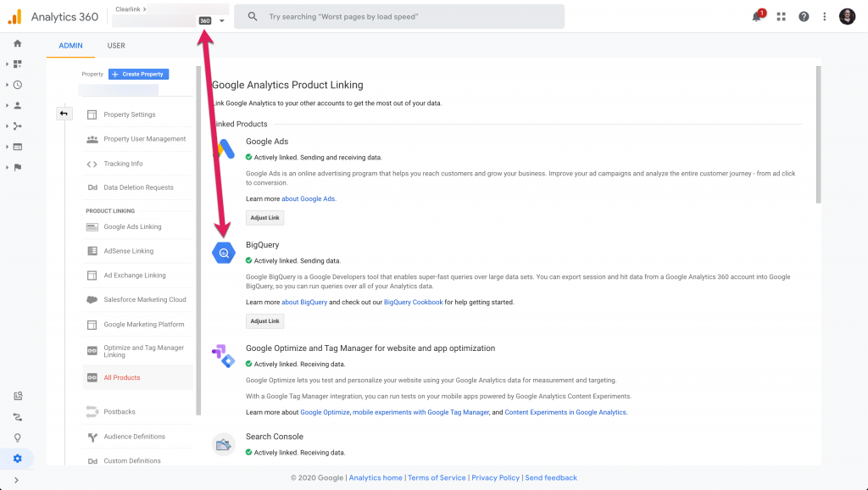Open Realtime reports clock icon
Image resolution: width=868 pixels, height=490 pixels.
[18, 85]
